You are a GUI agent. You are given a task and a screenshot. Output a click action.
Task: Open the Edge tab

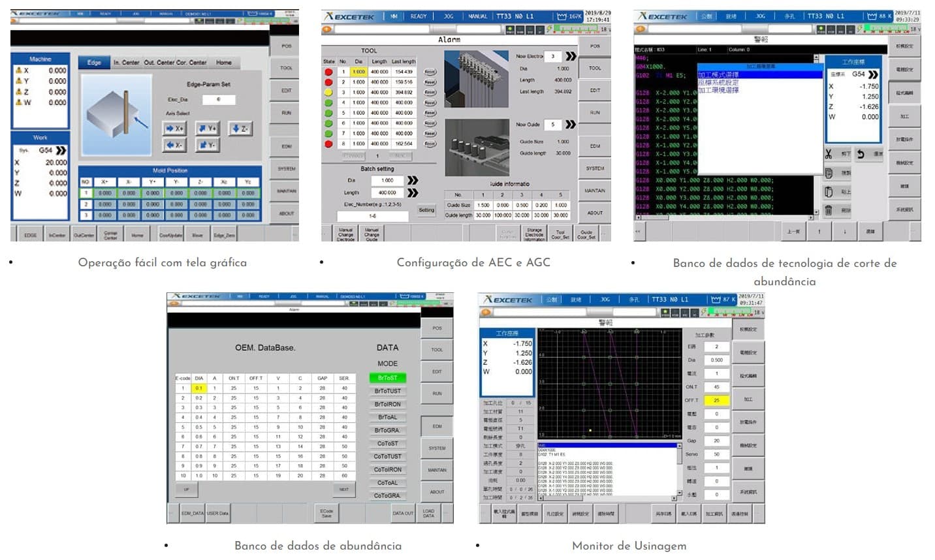pyautogui.click(x=94, y=63)
